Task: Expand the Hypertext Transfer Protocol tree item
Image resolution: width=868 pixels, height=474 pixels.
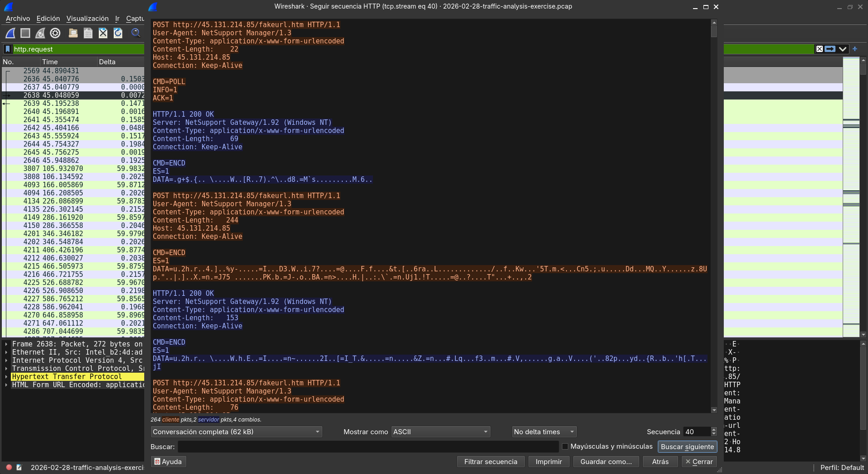Action: [x=6, y=377]
